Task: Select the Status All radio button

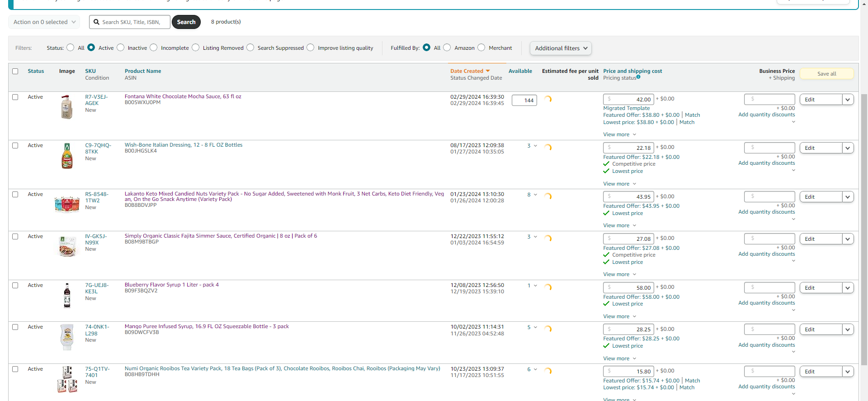Action: [71, 48]
